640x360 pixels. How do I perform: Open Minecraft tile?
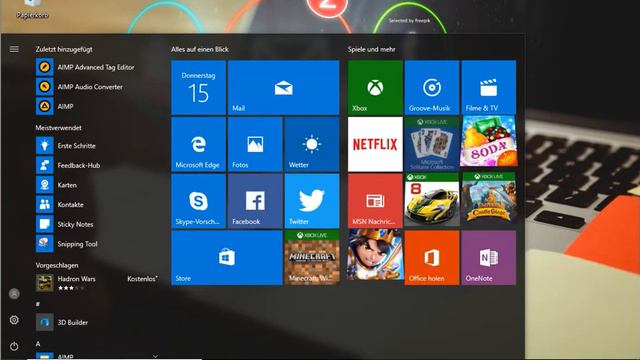click(x=312, y=258)
